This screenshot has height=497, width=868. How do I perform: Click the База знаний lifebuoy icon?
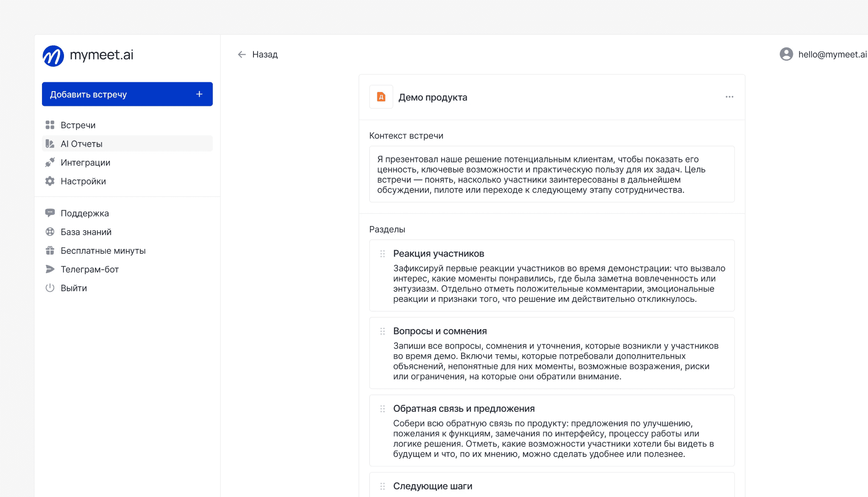click(x=50, y=232)
